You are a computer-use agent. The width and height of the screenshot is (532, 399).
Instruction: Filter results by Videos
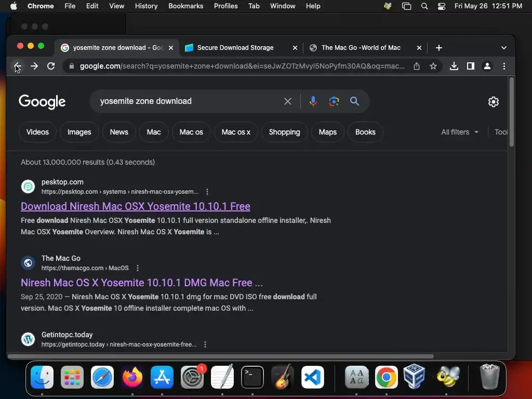[37, 132]
